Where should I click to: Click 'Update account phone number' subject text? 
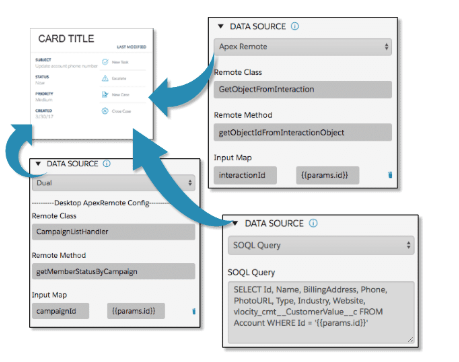67,66
